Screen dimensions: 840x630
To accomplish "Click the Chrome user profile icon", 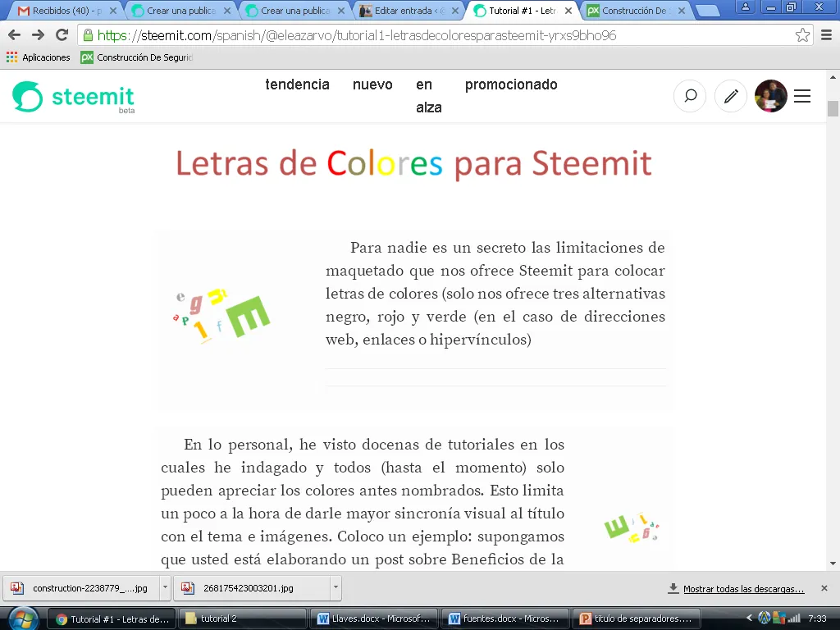I will point(745,7).
